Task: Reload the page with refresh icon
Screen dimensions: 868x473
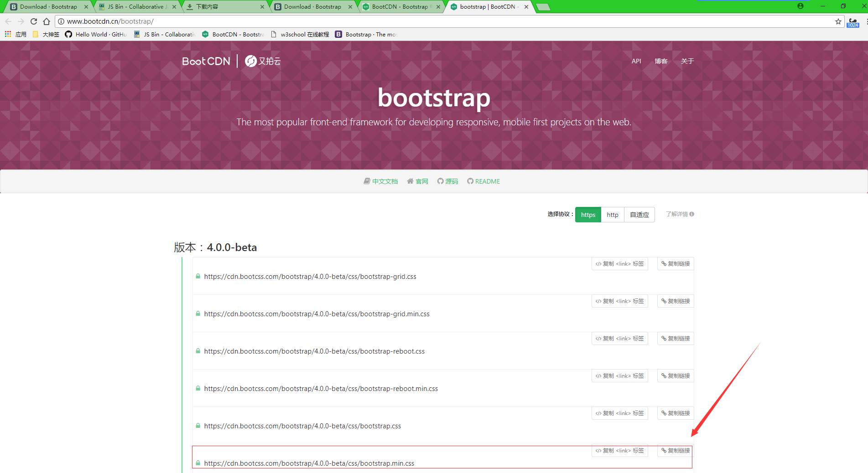Action: pyautogui.click(x=34, y=21)
